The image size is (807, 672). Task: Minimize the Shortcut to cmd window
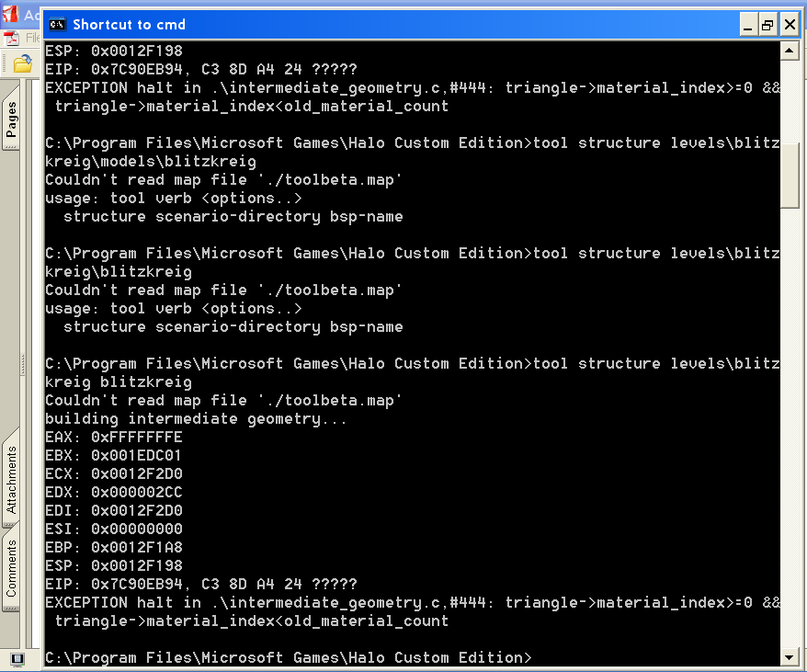[748, 25]
